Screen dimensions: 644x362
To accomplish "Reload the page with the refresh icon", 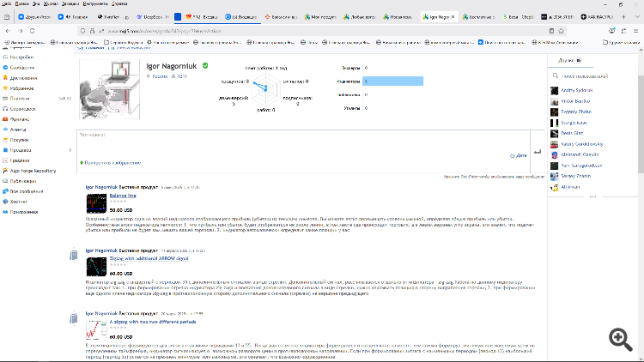I will 32,31.
